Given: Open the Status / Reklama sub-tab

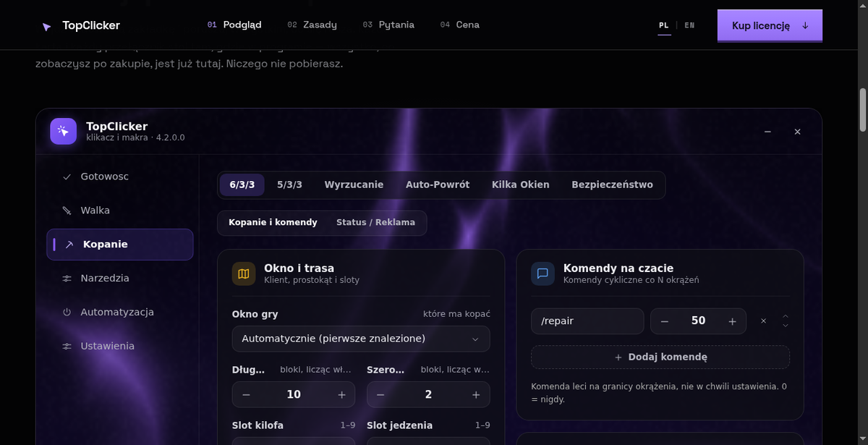Looking at the screenshot, I should click(x=375, y=223).
